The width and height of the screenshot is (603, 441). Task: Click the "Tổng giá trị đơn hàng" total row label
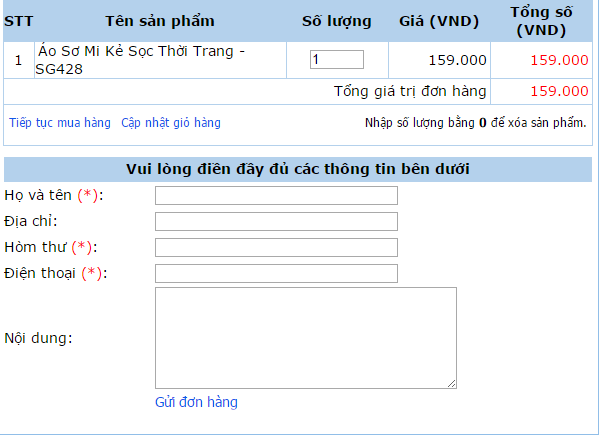pyautogui.click(x=410, y=91)
